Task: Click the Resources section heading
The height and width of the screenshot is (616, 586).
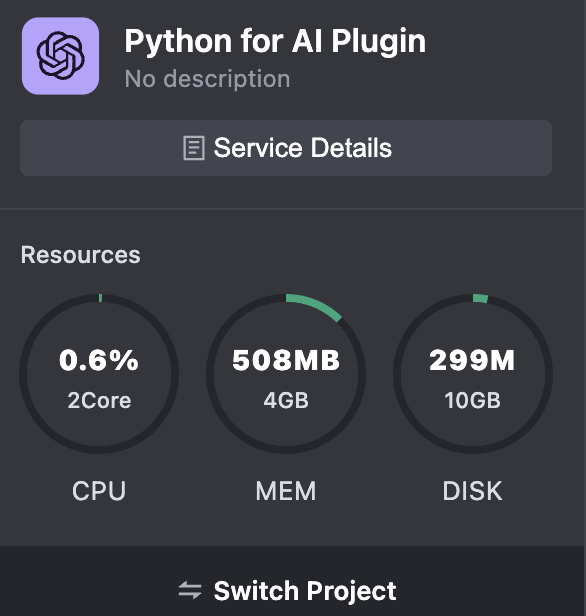Action: click(81, 255)
